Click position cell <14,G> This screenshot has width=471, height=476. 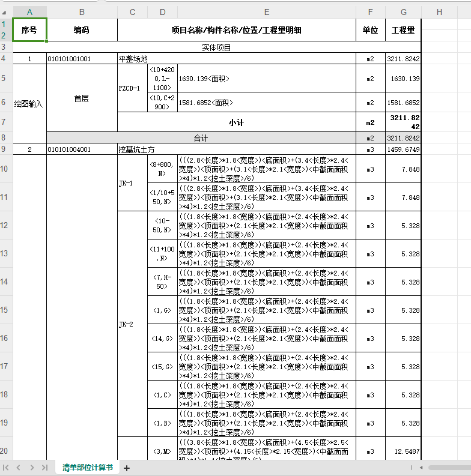(162, 338)
